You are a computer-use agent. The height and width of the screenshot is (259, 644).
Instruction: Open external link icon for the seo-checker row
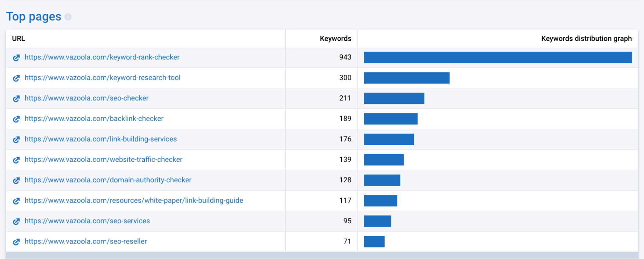pos(16,99)
